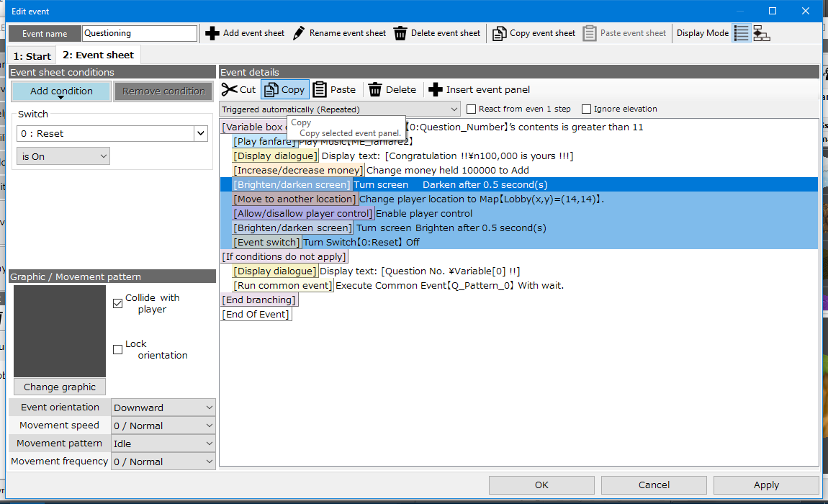Open Movement frequency dropdown
Image resolution: width=828 pixels, height=504 pixels.
click(163, 462)
